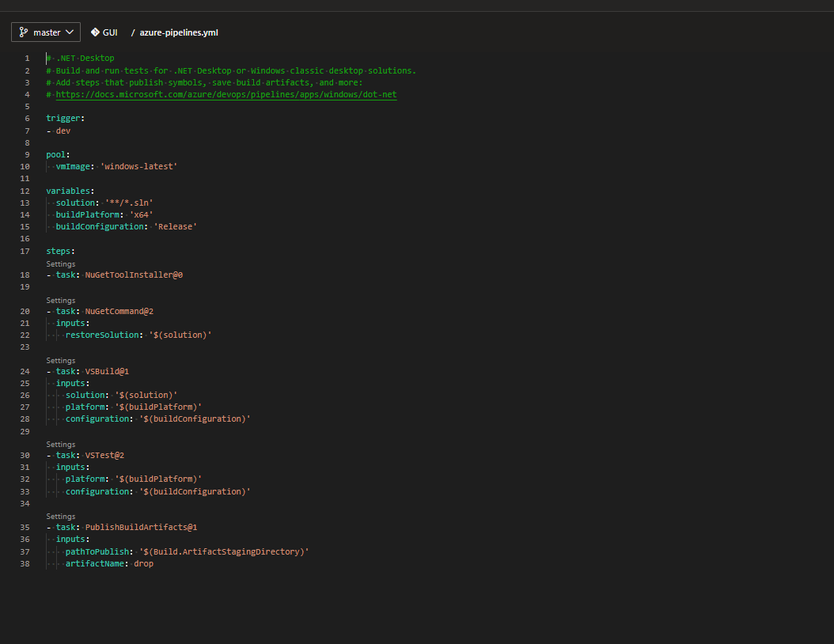
Task: Click the VSTest@2 task name
Action: tap(104, 455)
